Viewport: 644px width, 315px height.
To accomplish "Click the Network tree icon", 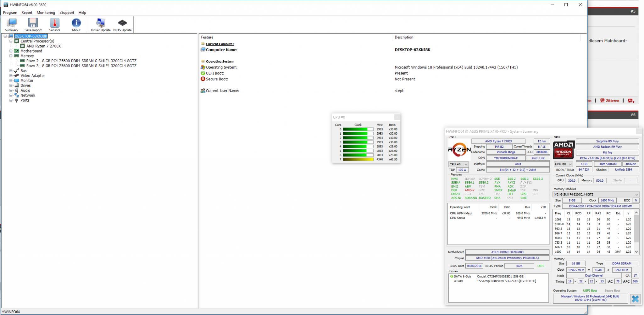I will point(17,95).
